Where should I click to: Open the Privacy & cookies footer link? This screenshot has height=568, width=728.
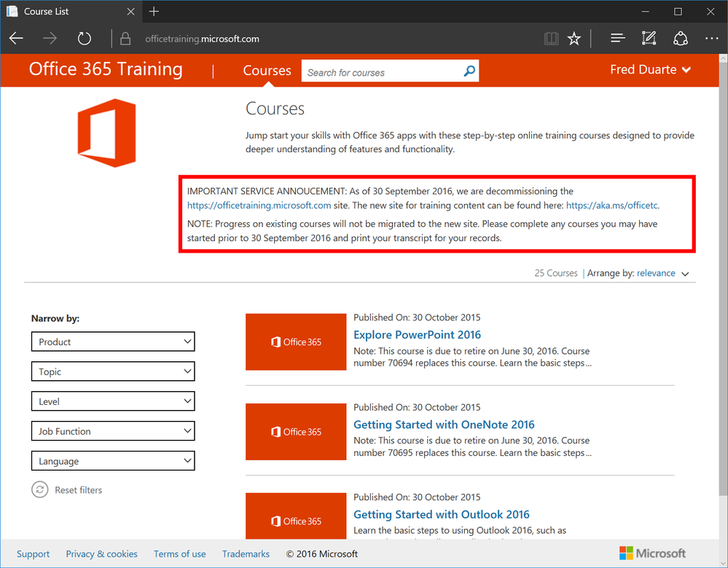(102, 553)
